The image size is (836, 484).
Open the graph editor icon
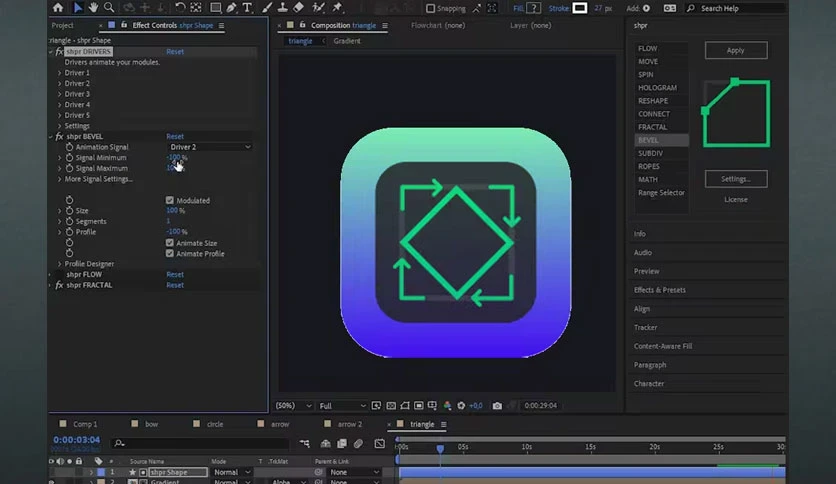[x=379, y=443]
